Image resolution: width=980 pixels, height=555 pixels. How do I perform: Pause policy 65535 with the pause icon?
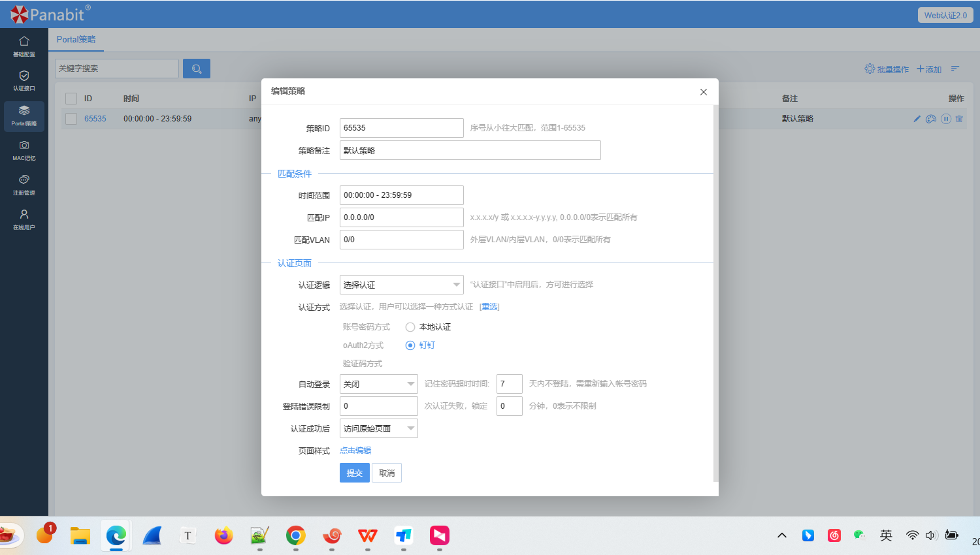coord(946,119)
